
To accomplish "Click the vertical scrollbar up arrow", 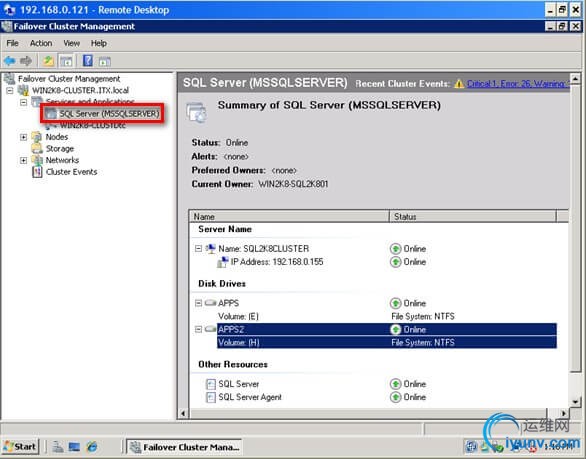I will pyautogui.click(x=575, y=78).
